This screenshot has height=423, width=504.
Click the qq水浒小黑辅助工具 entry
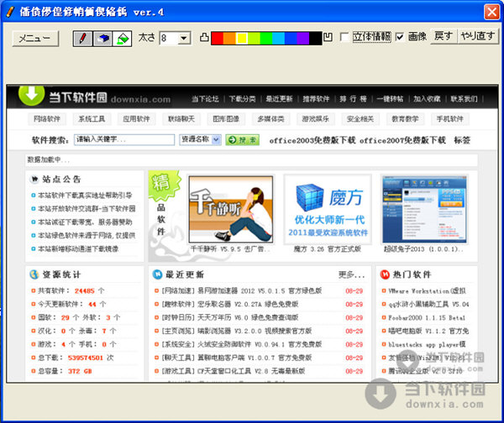click(428, 304)
